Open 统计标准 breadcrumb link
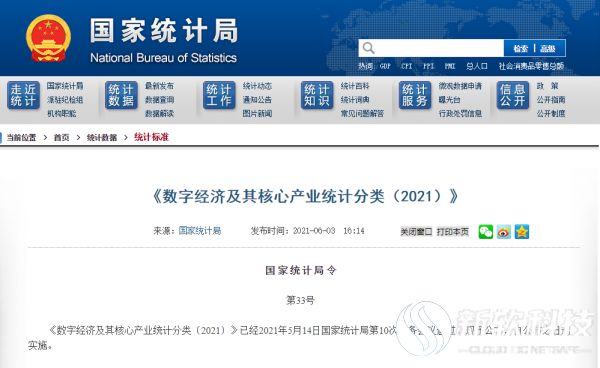This screenshot has height=368, width=600. coord(151,137)
